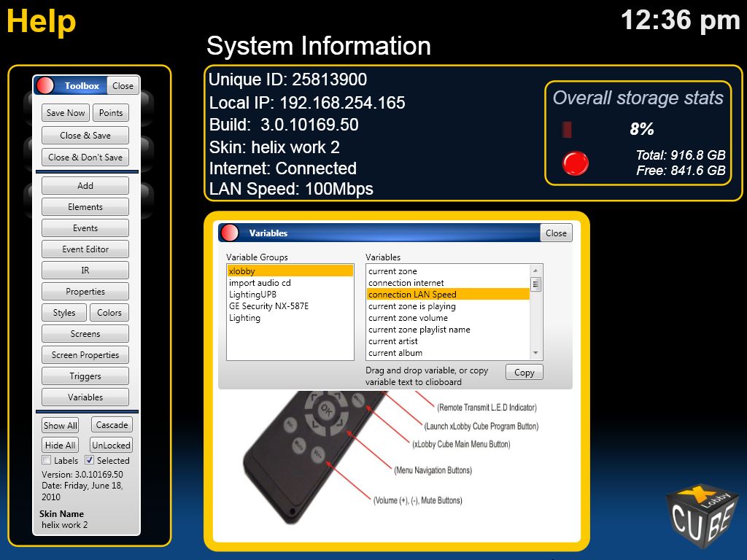The height and width of the screenshot is (560, 747).
Task: Select the import audio cd group
Action: click(x=290, y=283)
